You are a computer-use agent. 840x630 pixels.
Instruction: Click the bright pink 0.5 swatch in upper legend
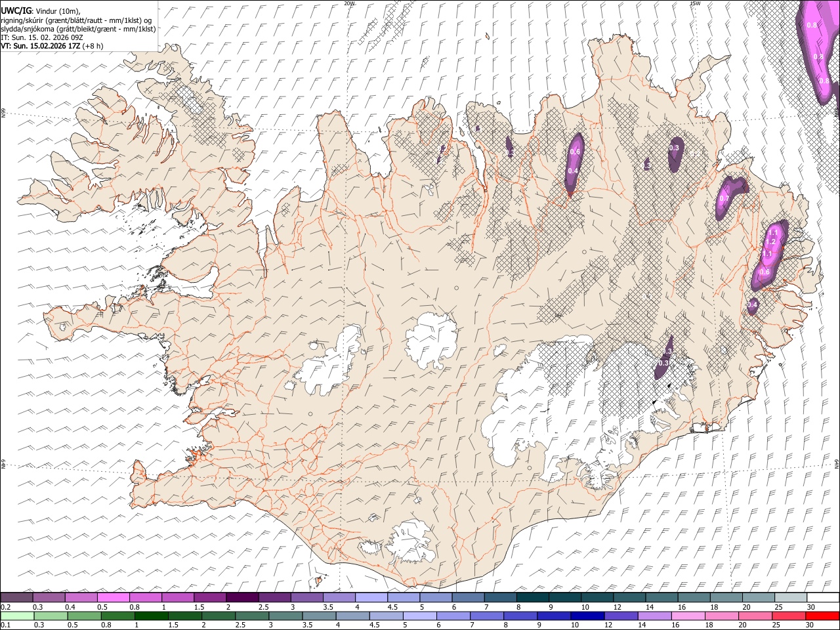[x=113, y=598]
